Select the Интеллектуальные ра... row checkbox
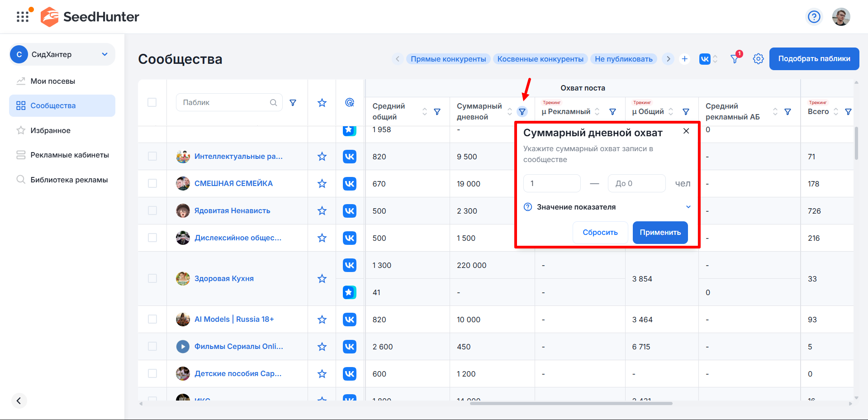The image size is (868, 420). pos(152,157)
